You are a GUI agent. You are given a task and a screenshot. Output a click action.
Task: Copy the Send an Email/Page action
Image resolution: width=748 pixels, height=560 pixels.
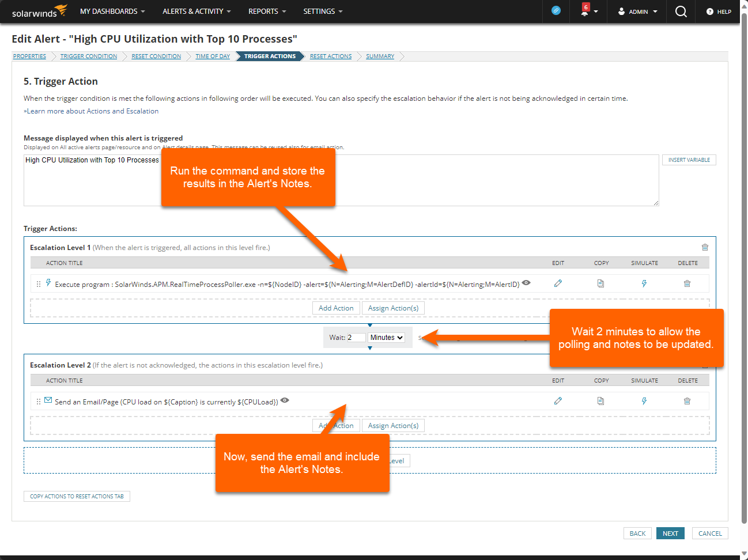click(600, 401)
